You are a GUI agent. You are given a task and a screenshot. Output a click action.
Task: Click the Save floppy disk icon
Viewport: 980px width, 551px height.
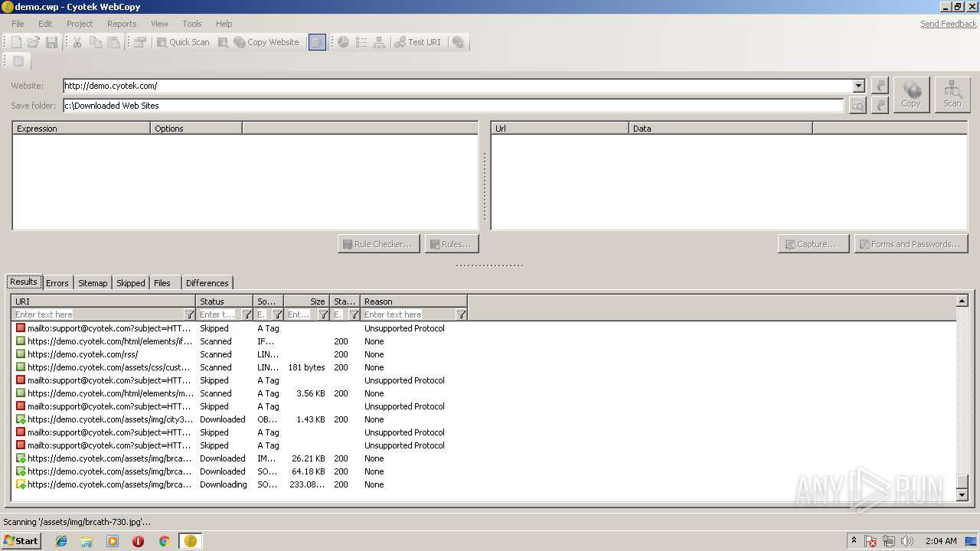[51, 42]
